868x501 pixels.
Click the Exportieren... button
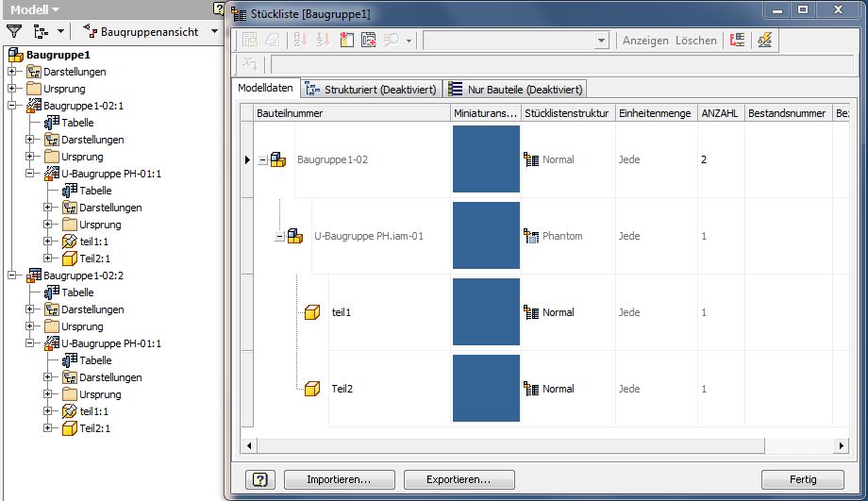459,479
